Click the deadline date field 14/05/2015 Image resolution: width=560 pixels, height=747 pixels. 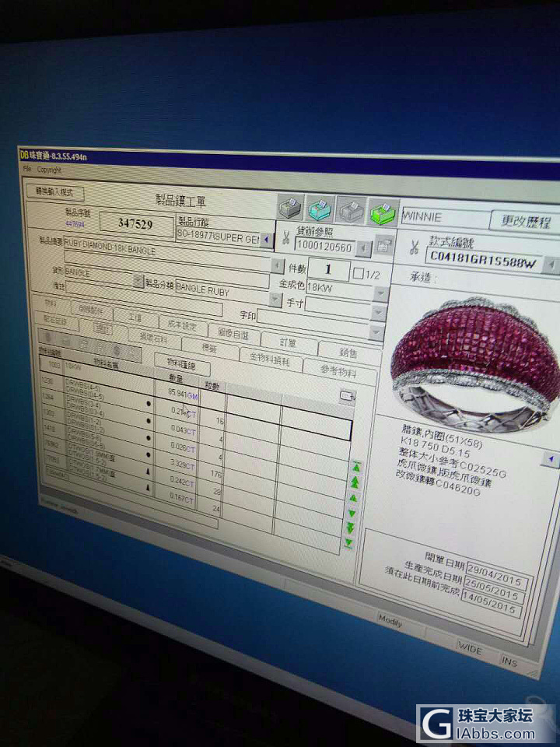point(490,605)
